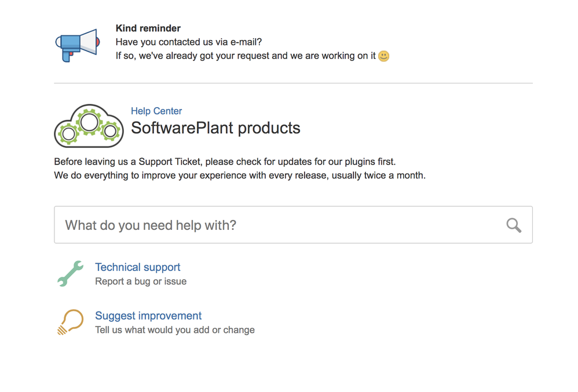Click the horizontal divider below the reminder
This screenshot has height=392, width=578.
293,83
